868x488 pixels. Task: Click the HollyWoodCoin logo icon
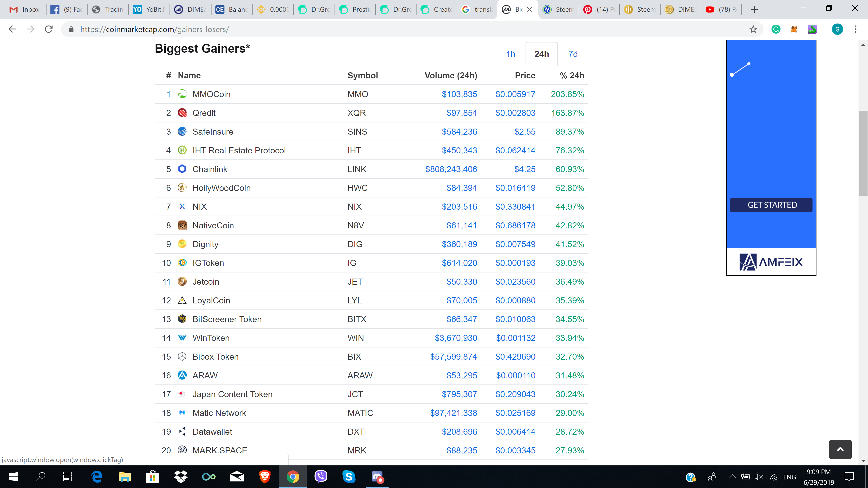pos(182,188)
